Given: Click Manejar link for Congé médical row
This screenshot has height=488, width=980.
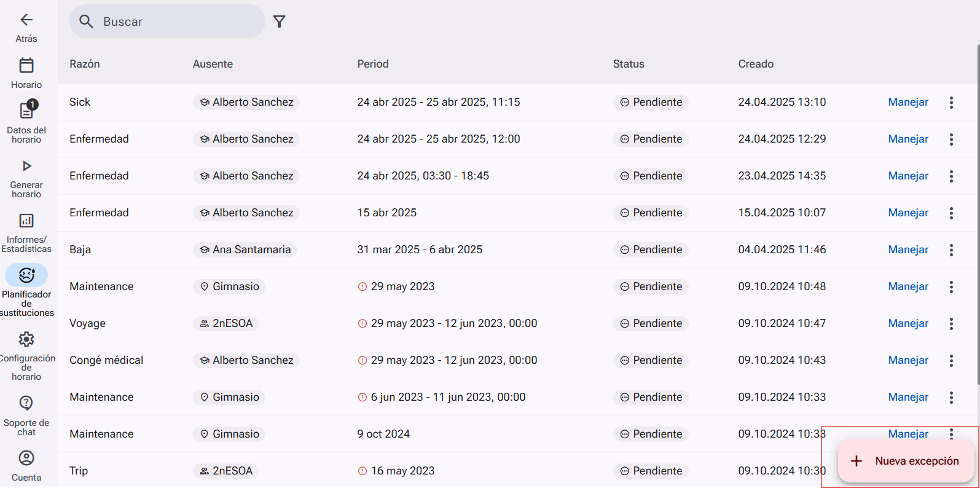Looking at the screenshot, I should pos(908,360).
